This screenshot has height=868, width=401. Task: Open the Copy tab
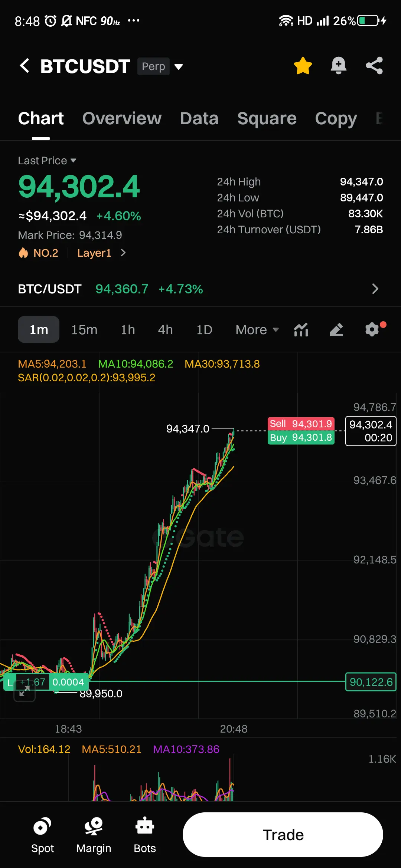(x=336, y=119)
